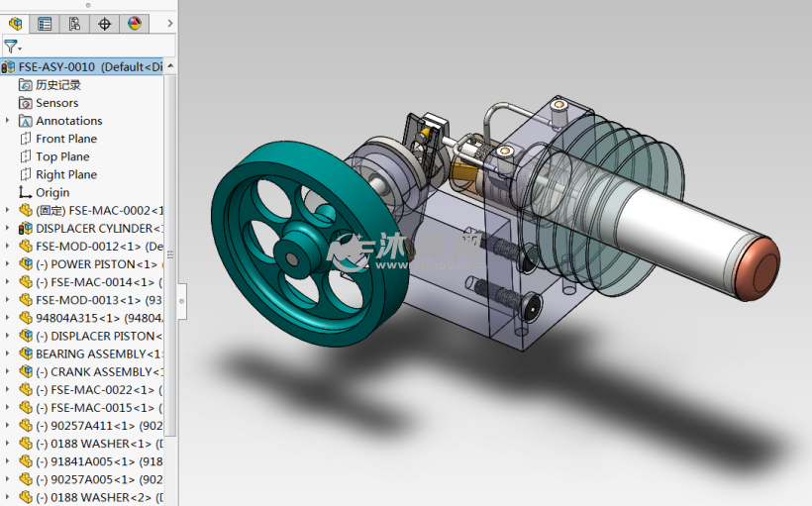This screenshot has height=506, width=812.
Task: Click the FSE-MAC-0015 part icon
Action: [26, 408]
